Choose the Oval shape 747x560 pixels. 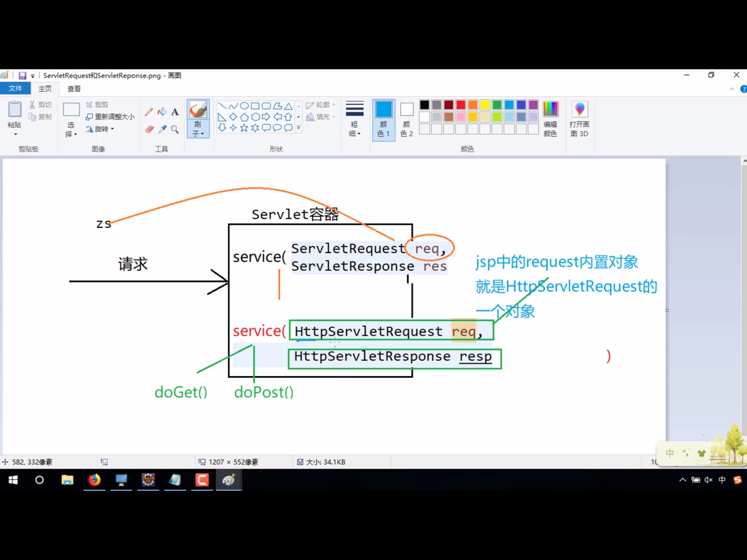click(244, 106)
